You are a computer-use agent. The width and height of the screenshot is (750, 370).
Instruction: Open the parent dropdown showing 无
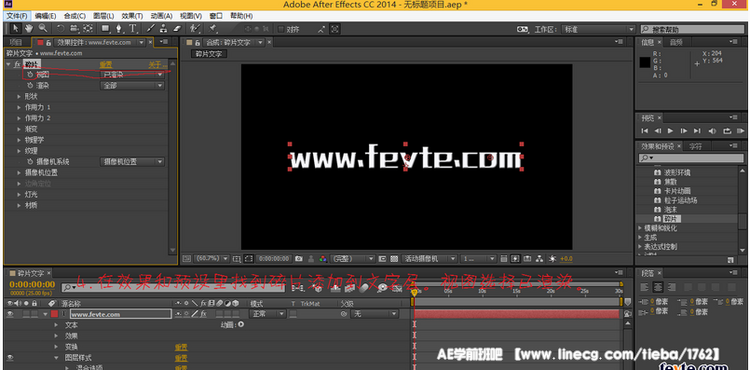point(374,314)
